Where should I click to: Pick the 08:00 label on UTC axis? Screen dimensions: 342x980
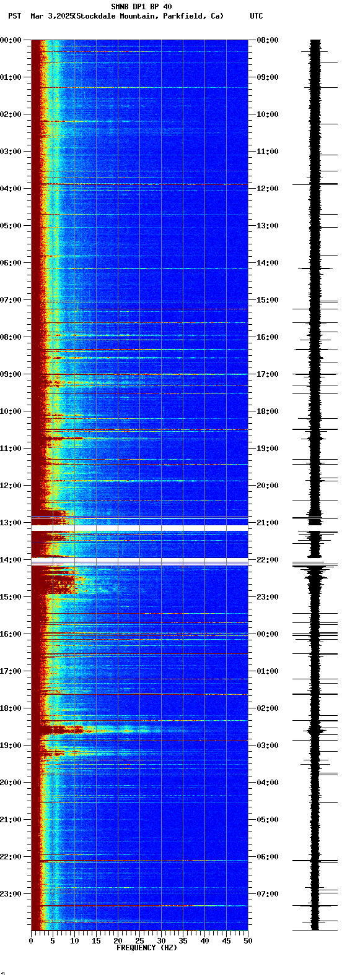pos(267,40)
